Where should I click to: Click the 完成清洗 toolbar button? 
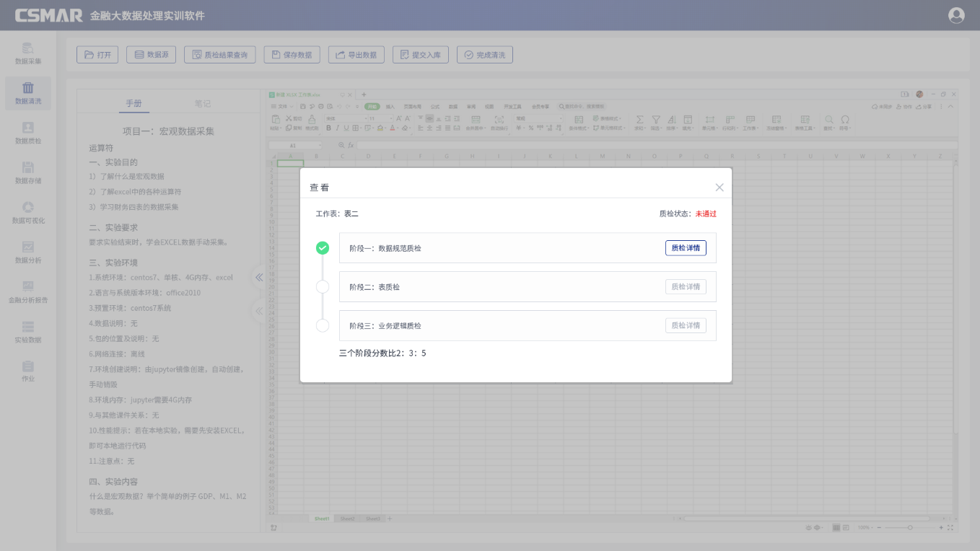[x=484, y=55]
